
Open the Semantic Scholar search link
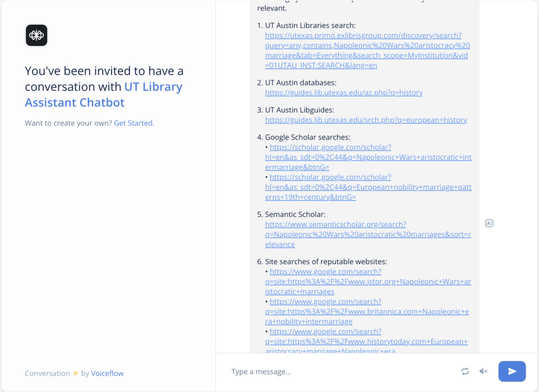tap(367, 234)
